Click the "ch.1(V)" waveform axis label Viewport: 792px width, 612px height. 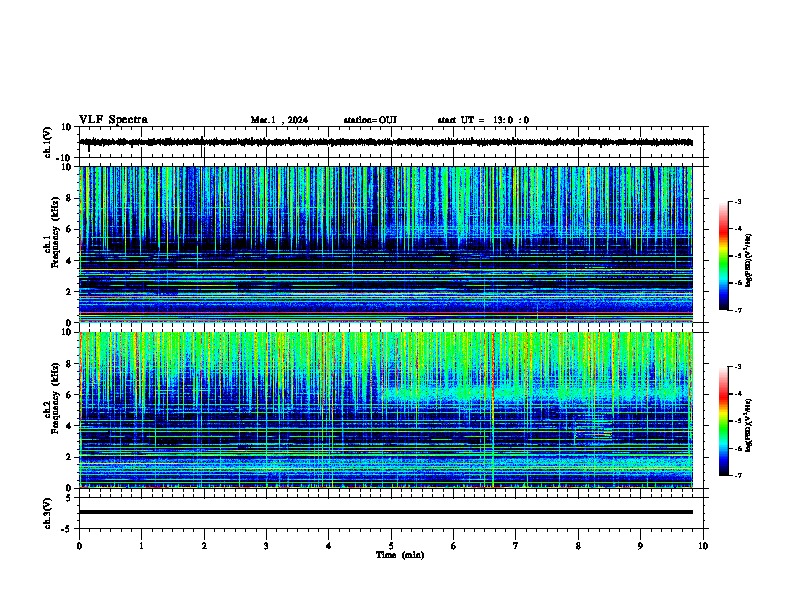coord(48,142)
